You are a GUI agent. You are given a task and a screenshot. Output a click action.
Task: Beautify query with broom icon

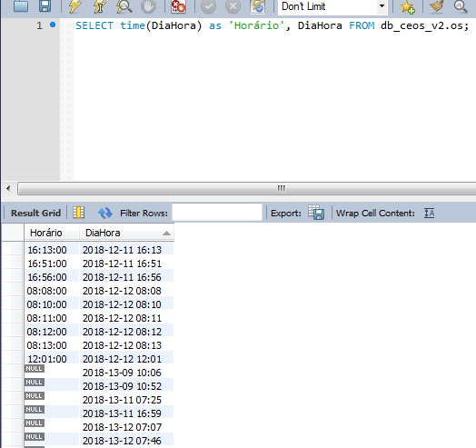[x=437, y=5]
